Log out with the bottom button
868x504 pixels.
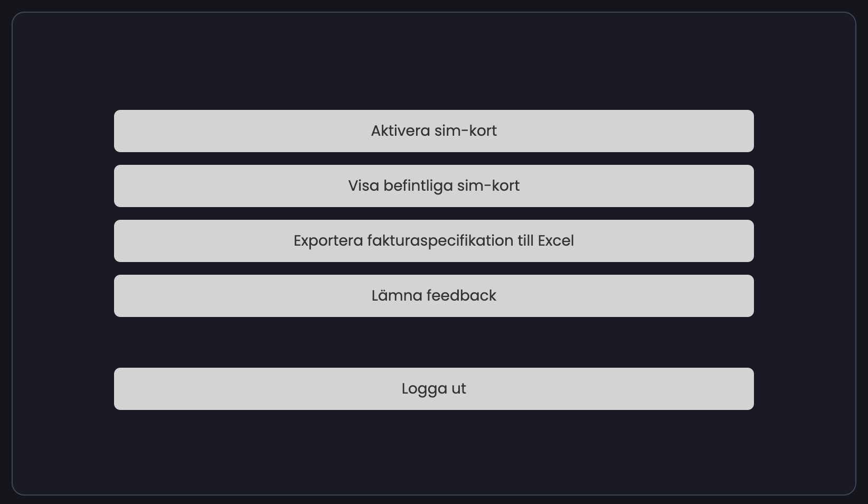(433, 389)
